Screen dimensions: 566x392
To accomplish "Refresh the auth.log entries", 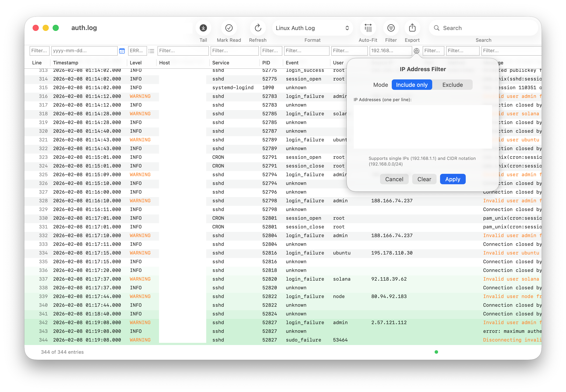I will click(x=258, y=28).
